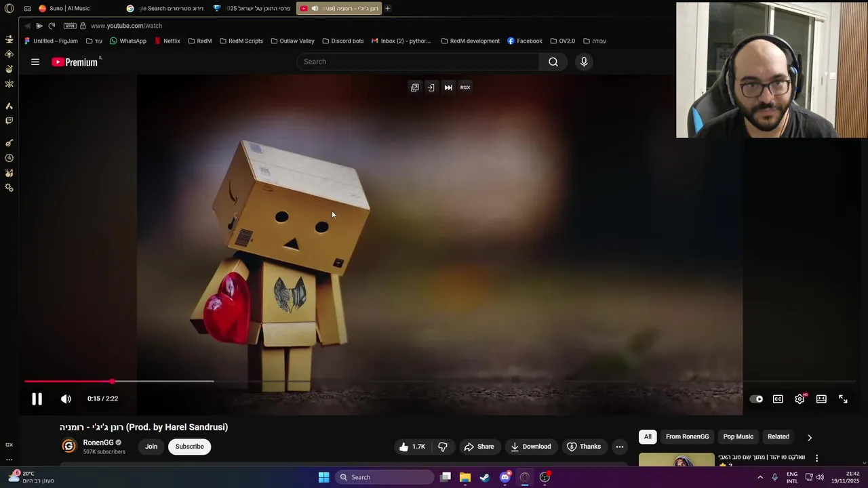Dislike the video with thumbs down

[x=443, y=447]
